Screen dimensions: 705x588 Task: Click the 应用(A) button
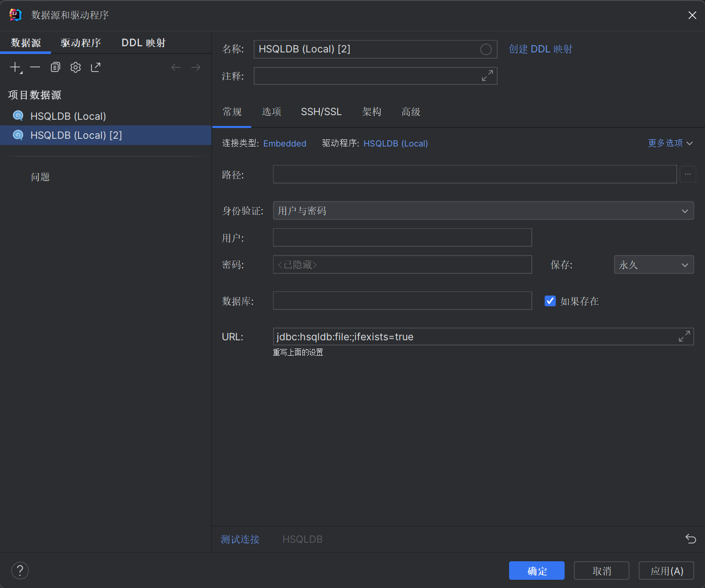click(666, 571)
